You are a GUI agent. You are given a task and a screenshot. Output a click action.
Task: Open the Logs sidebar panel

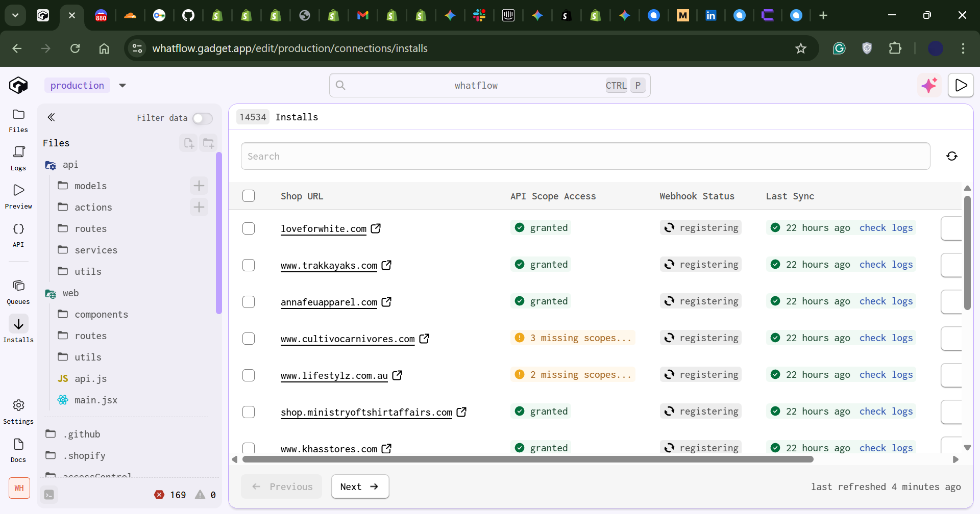tap(18, 159)
